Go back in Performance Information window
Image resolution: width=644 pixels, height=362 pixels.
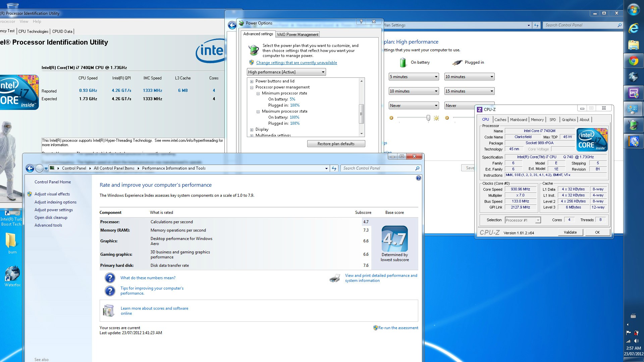[30, 168]
